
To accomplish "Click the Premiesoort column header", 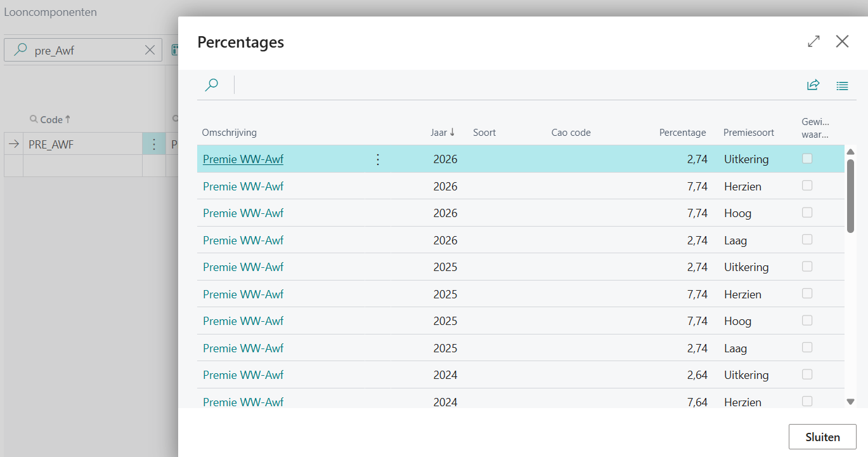I will coord(748,133).
